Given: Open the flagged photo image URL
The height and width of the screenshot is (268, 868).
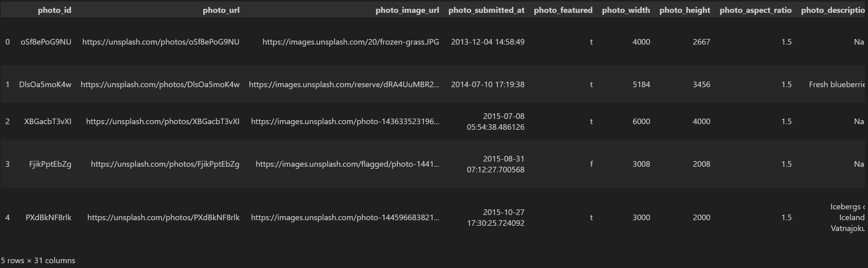Looking at the screenshot, I should 347,164.
